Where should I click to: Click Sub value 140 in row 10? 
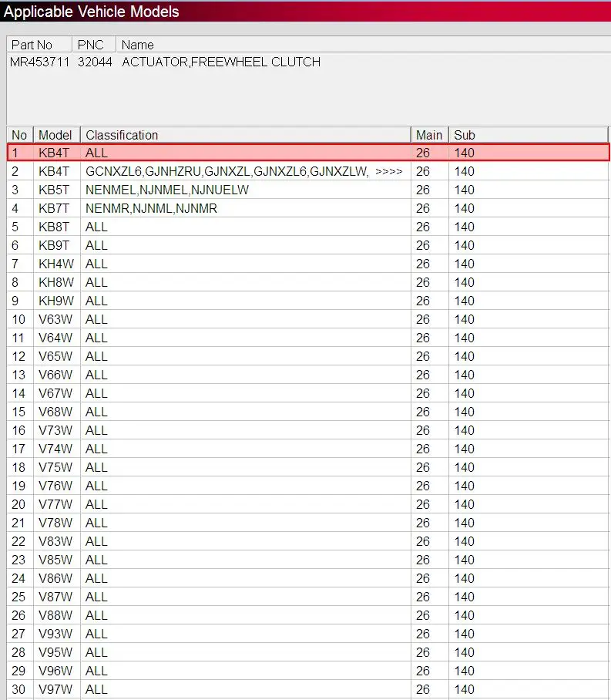coord(464,320)
